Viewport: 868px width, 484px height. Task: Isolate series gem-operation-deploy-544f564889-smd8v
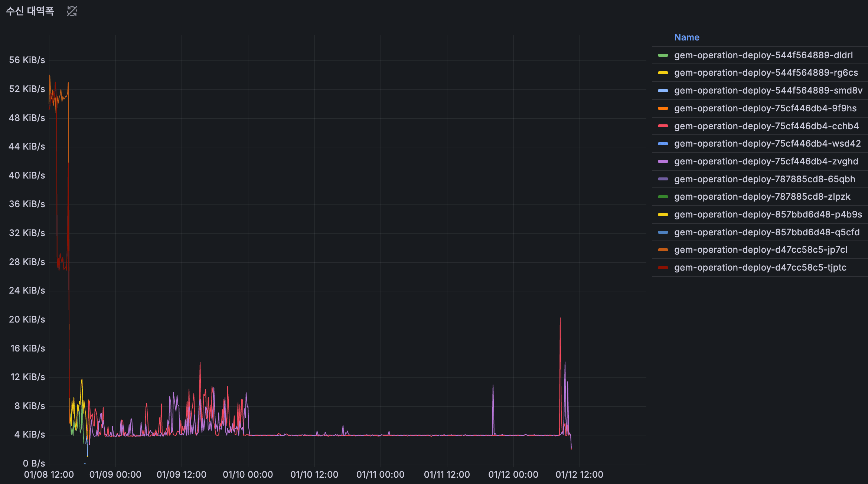tap(768, 91)
